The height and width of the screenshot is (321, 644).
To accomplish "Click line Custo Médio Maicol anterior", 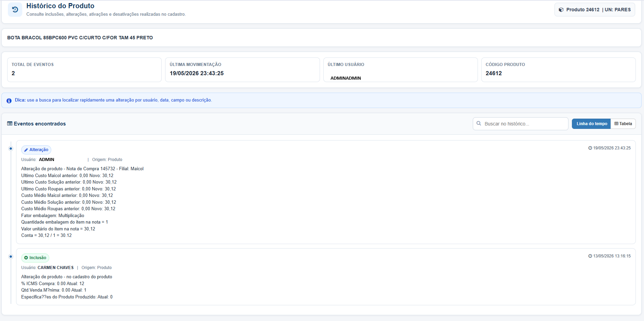I will coord(67,196).
